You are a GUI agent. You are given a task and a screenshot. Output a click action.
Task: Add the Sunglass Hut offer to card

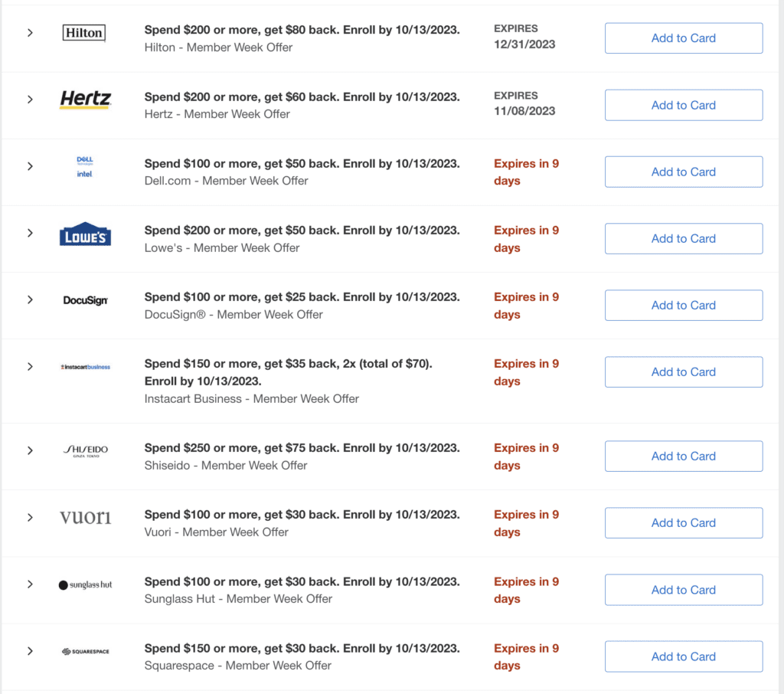pos(683,589)
